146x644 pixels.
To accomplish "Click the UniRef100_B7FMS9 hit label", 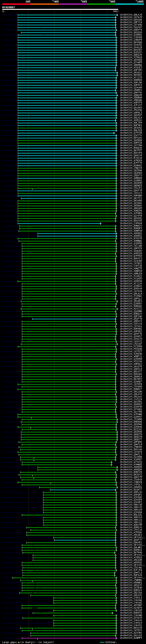I will tap(131, 256).
